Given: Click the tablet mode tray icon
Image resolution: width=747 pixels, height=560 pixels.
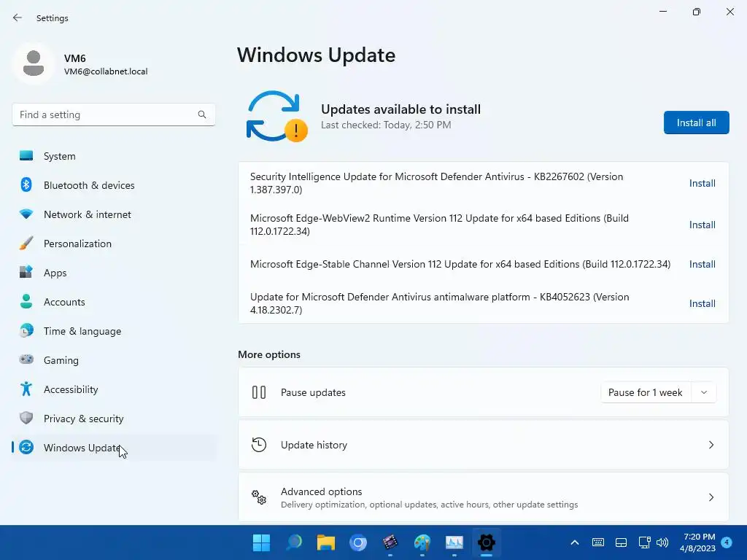Looking at the screenshot, I should [x=621, y=542].
